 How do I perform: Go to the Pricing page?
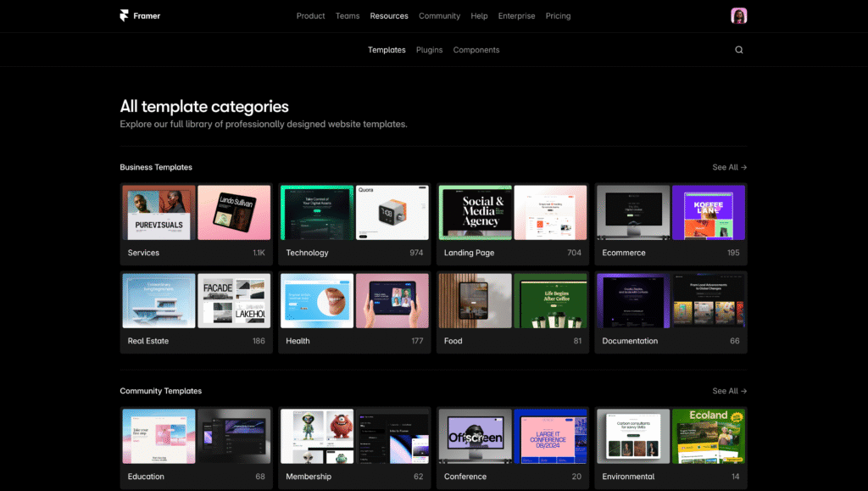pyautogui.click(x=558, y=16)
